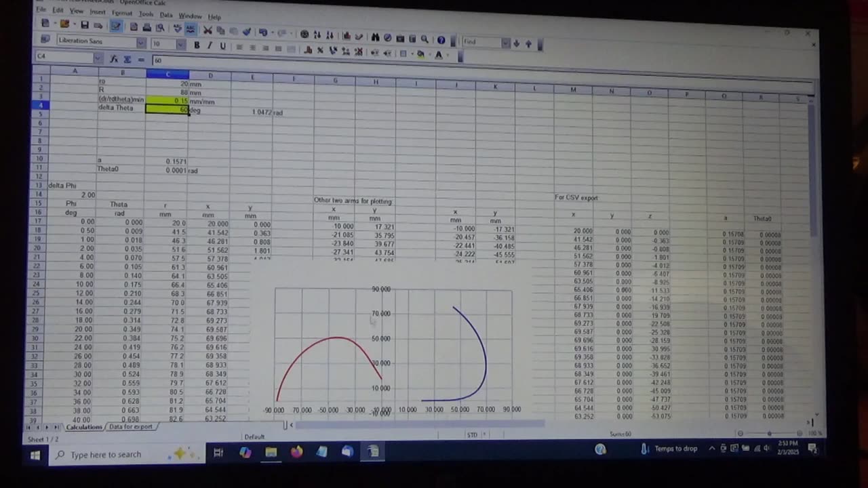Viewport: 868px width, 488px height.
Task: Open the Format menu
Action: [122, 13]
